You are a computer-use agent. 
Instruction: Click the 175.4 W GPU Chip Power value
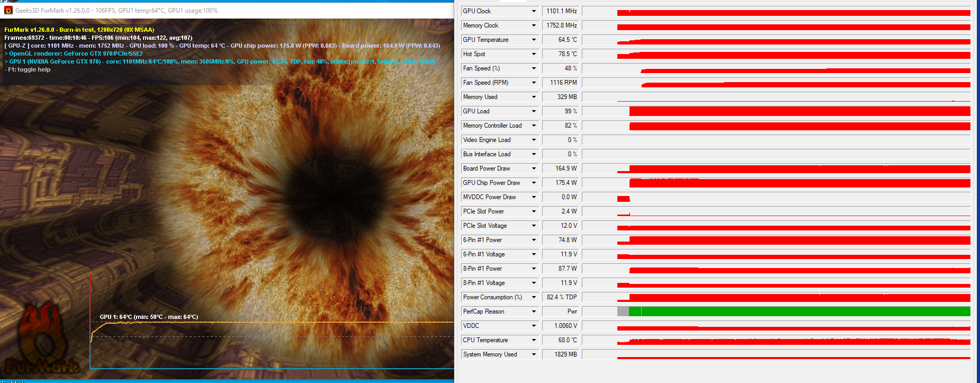(x=561, y=183)
